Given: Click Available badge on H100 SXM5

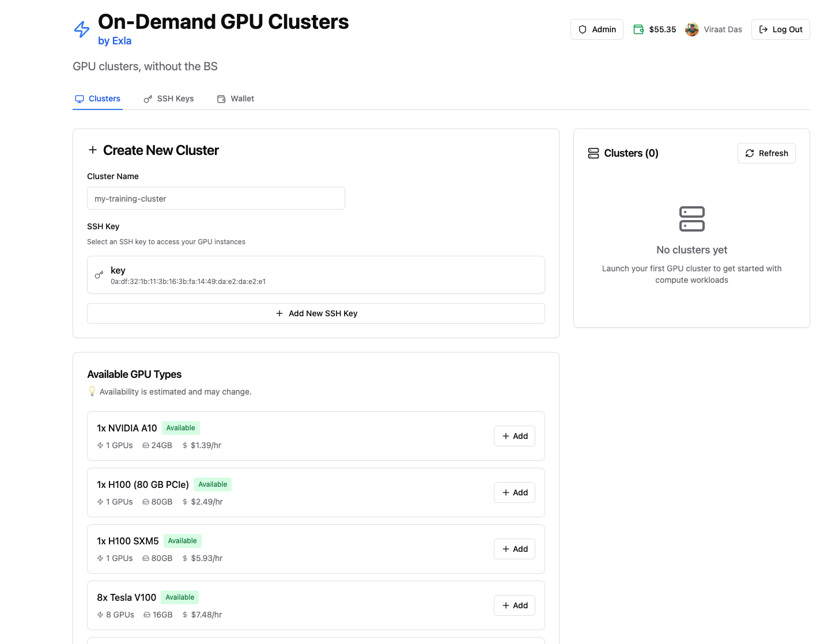Looking at the screenshot, I should [x=183, y=541].
